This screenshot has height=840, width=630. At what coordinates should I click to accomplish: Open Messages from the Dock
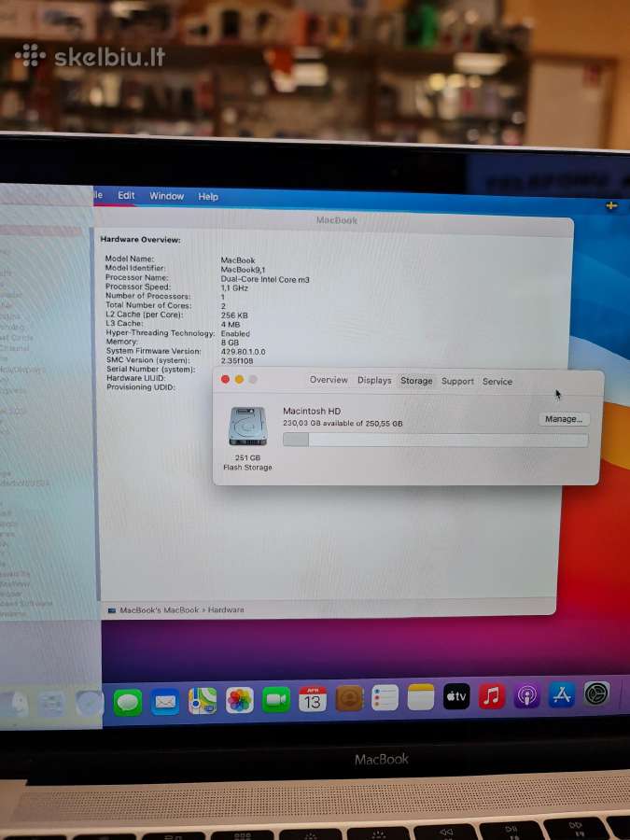pyautogui.click(x=128, y=702)
